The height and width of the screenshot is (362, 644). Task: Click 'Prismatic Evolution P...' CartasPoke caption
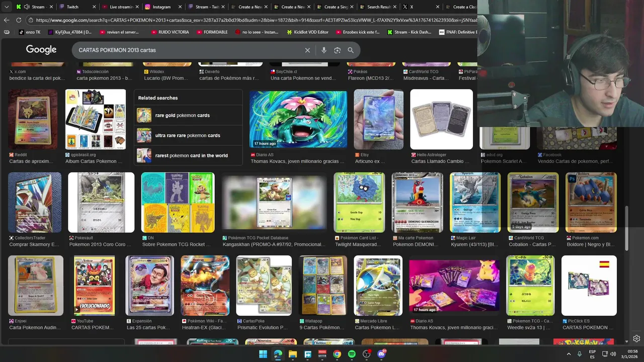pos(262,327)
